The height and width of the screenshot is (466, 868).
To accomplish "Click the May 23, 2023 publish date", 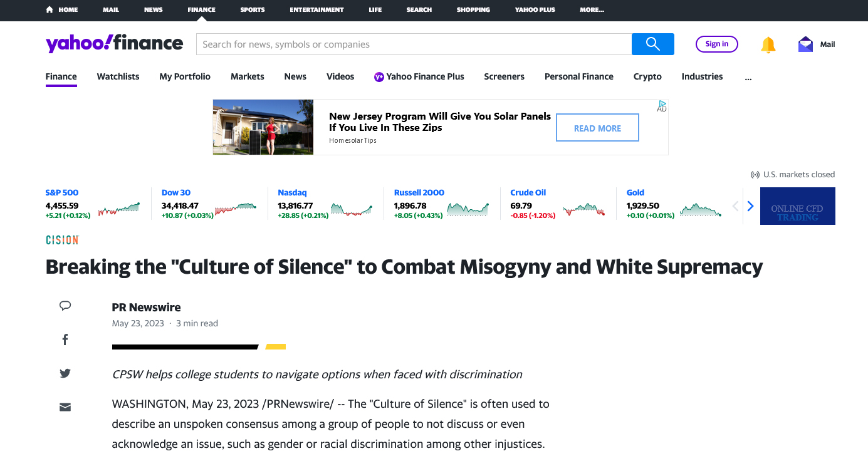I will pyautogui.click(x=138, y=323).
